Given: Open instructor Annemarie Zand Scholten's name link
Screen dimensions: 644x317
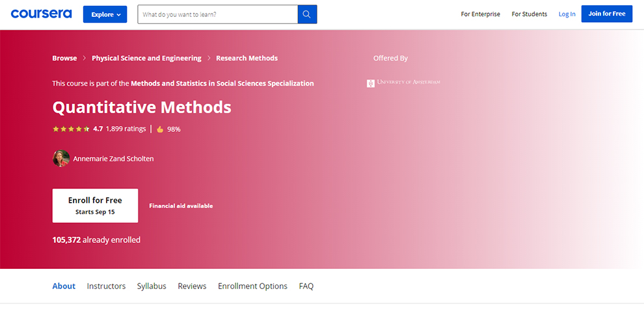Looking at the screenshot, I should tap(113, 158).
